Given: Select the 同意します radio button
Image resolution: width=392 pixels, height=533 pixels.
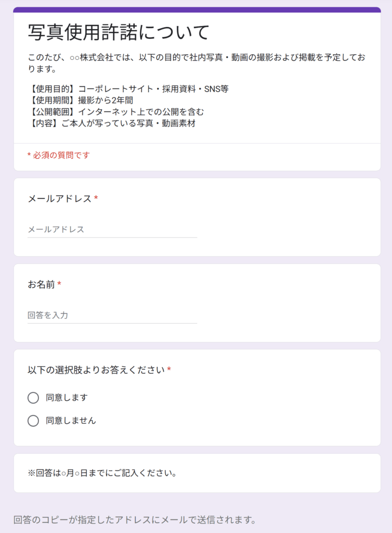Looking at the screenshot, I should point(33,398).
